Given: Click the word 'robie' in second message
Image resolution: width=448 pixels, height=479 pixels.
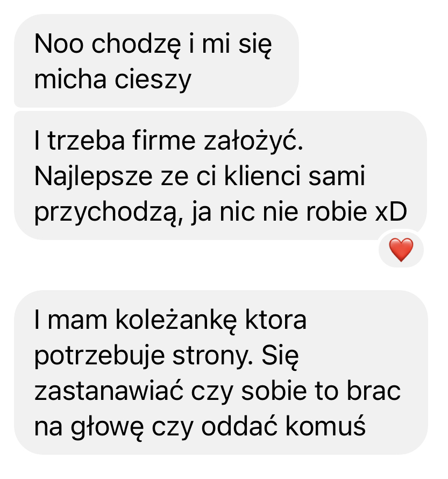Looking at the screenshot, I should 336,212.
